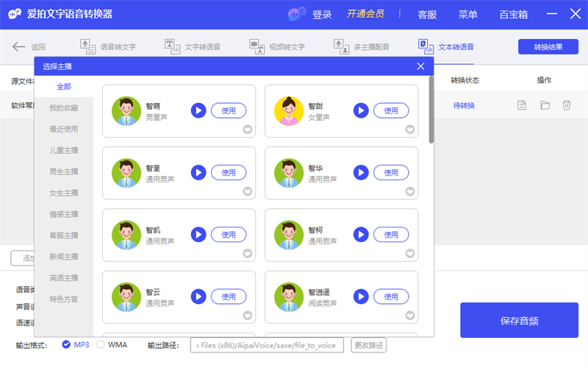This screenshot has height=368, width=588.
Task: Close the 选择主播 dialog
Action: click(x=420, y=66)
